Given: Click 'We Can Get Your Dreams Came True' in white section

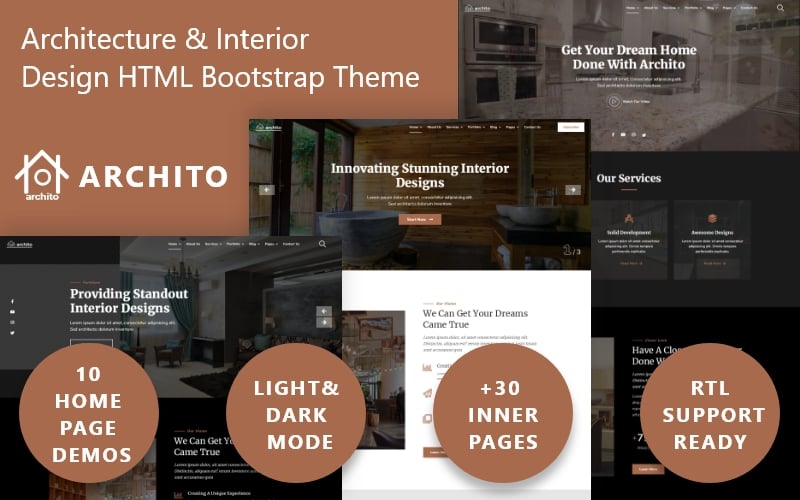Looking at the screenshot, I should point(475,319).
